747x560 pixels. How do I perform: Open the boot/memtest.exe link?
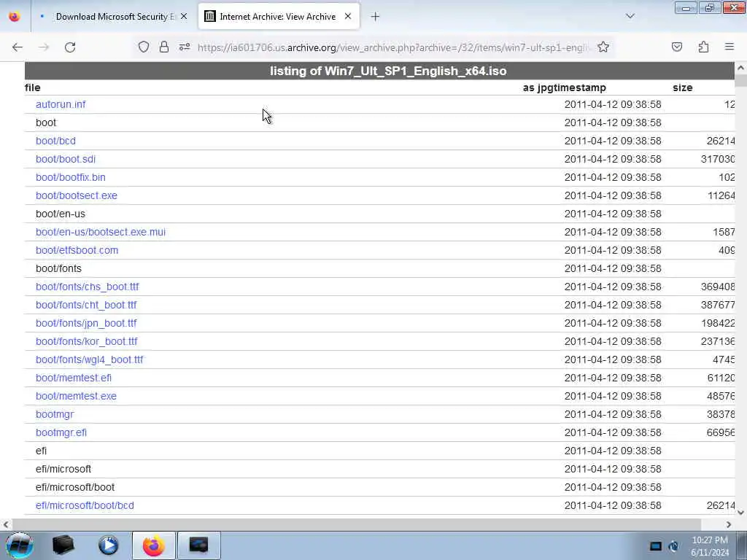76,396
